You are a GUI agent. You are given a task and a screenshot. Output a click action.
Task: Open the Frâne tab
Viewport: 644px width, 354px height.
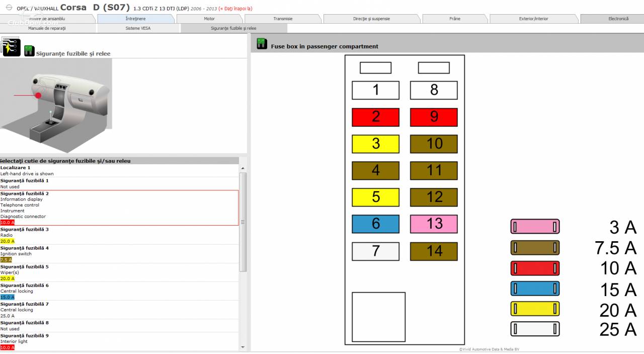(x=455, y=19)
